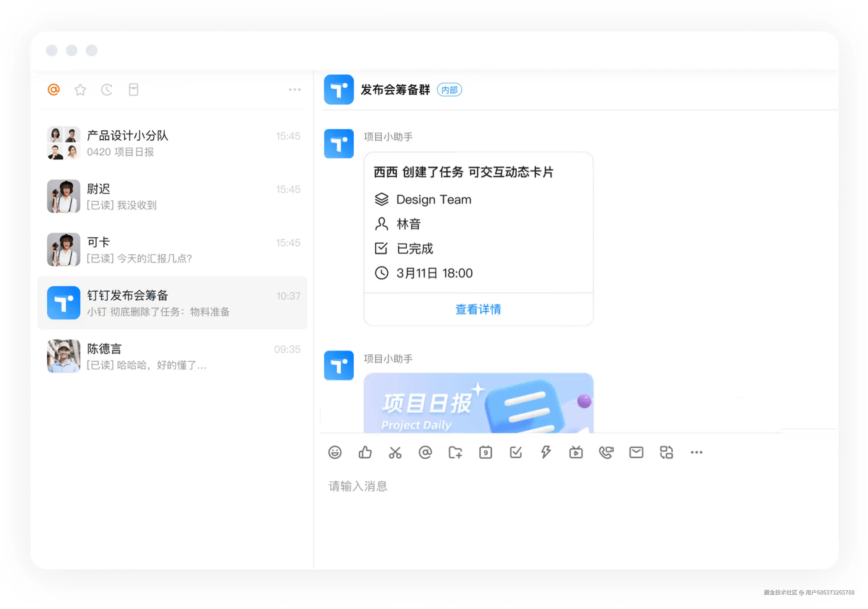
Task: Expand more toolbar options with three dots
Action: [696, 452]
